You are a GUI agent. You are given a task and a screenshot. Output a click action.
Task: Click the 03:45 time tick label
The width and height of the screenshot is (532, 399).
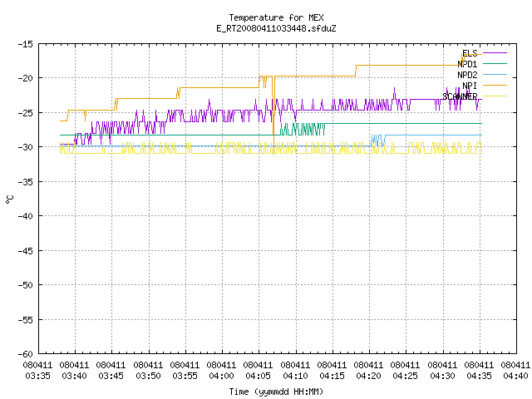pyautogui.click(x=111, y=376)
